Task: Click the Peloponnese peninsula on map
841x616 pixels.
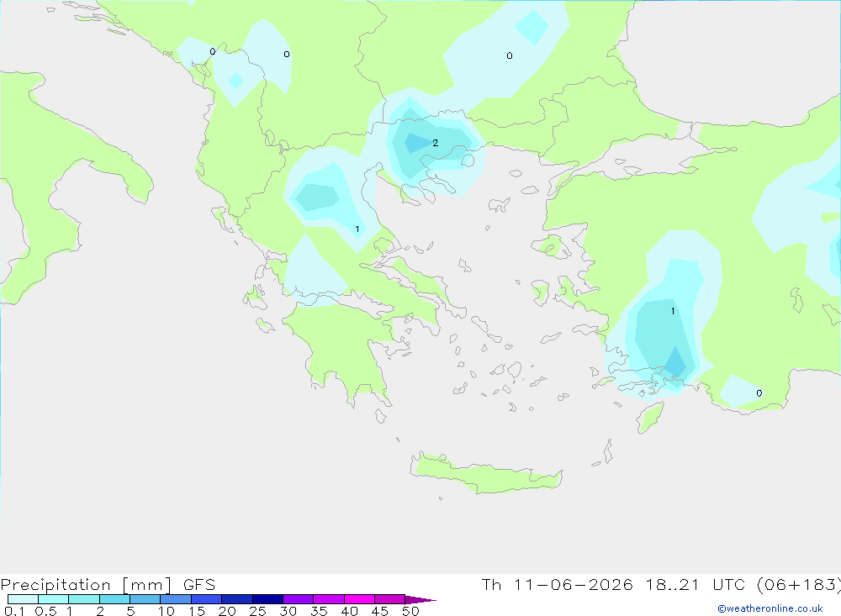Action: (343, 349)
